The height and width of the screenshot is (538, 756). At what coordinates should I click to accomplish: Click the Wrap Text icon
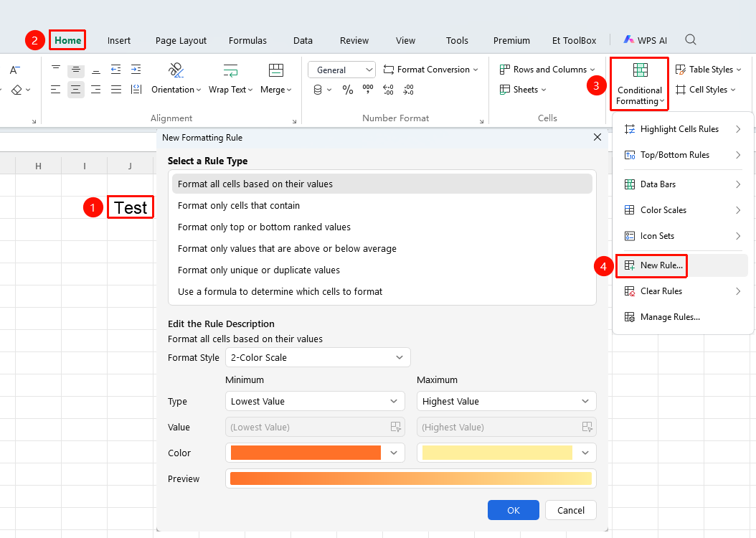point(230,70)
